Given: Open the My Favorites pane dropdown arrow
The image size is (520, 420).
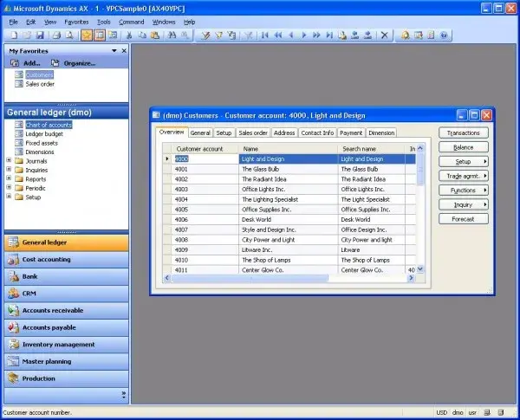Looking at the screenshot, I should pyautogui.click(x=114, y=51).
